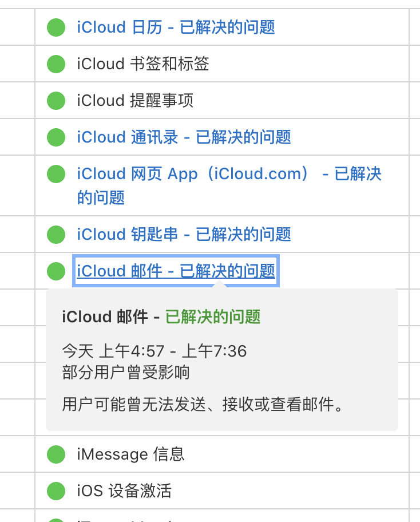Click the description about 无法发送、接收或查看邮件
This screenshot has height=522, width=420.
coord(203,405)
